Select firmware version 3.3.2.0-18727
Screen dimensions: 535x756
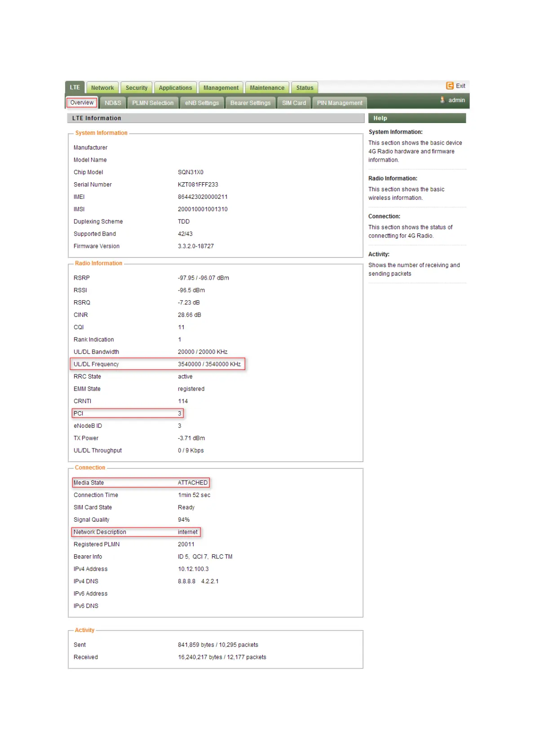[196, 246]
